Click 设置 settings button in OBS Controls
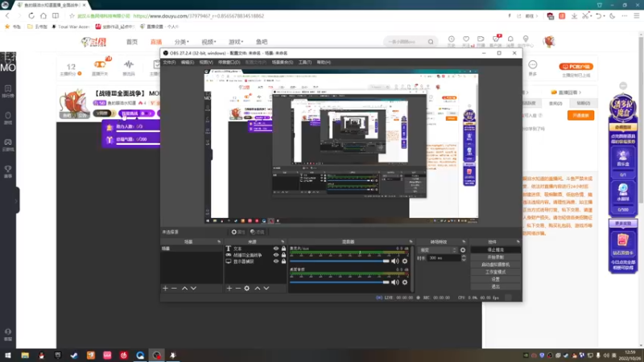 495,279
